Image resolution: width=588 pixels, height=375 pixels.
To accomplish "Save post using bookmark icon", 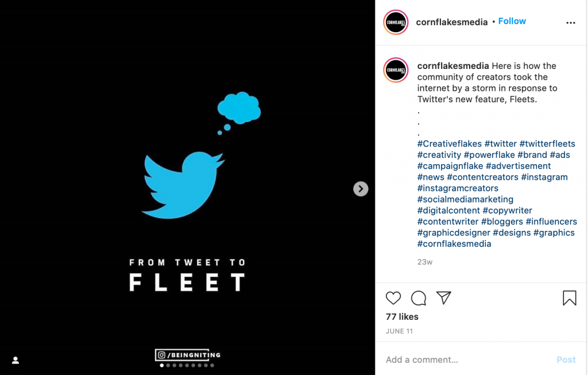I will point(569,298).
